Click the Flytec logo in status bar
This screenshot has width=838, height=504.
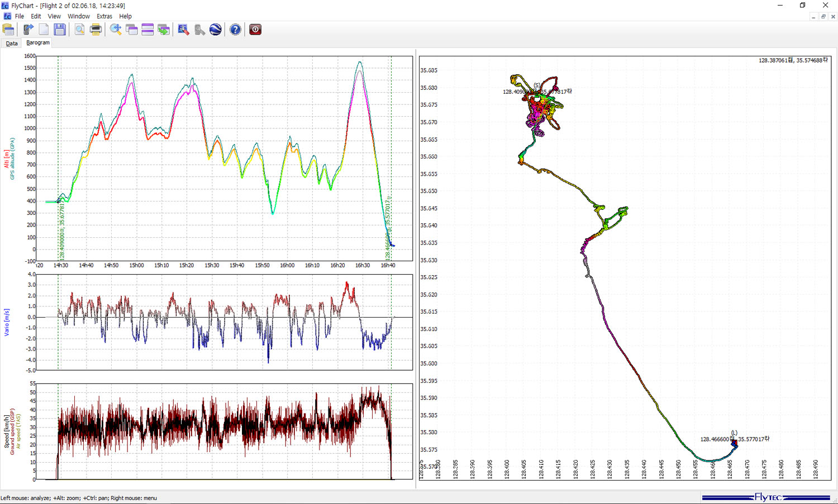click(766, 497)
